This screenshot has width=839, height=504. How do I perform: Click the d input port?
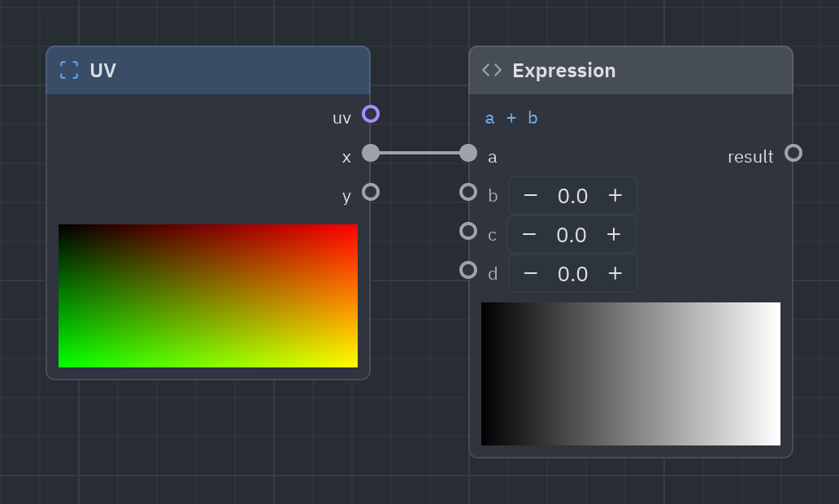(468, 270)
